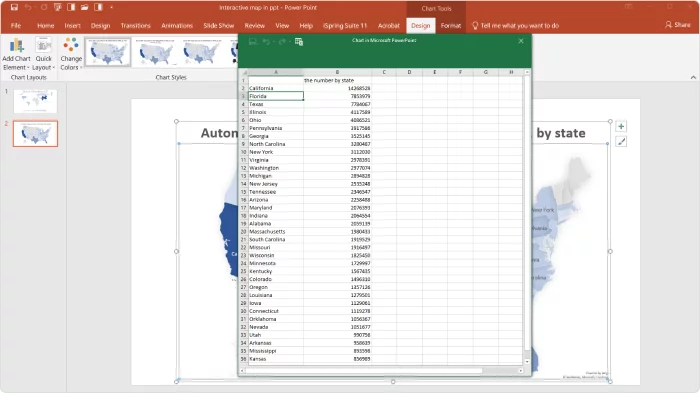The image size is (700, 393).
Task: Open the Quick Layout dropdown
Action: pyautogui.click(x=43, y=54)
